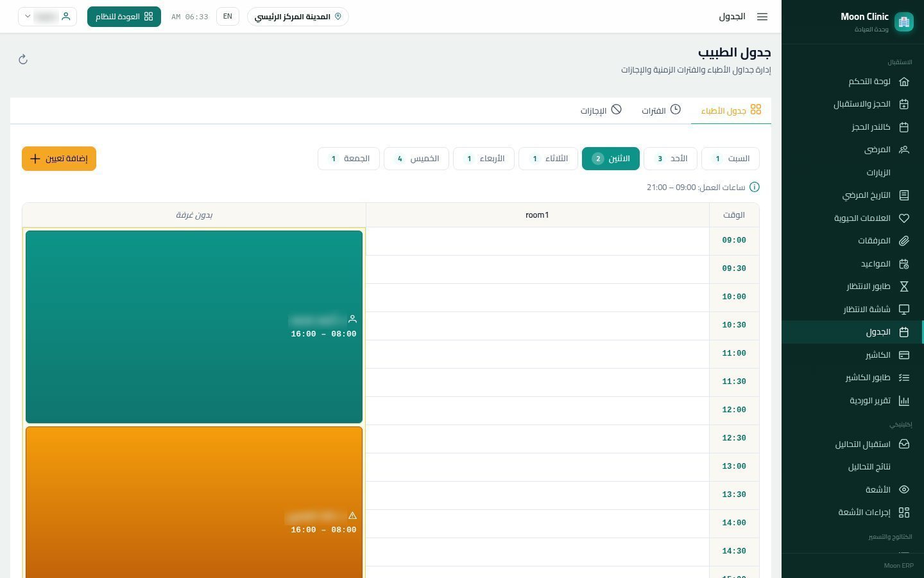Screen dimensions: 924x578
Task: Click the card icon for الكاشير
Action: coord(904,355)
